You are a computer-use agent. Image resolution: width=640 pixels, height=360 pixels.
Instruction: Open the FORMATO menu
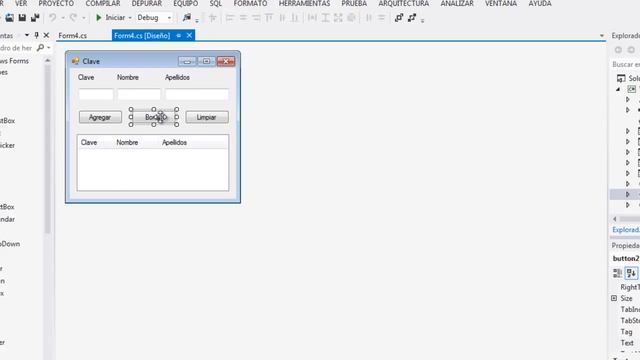tap(250, 4)
